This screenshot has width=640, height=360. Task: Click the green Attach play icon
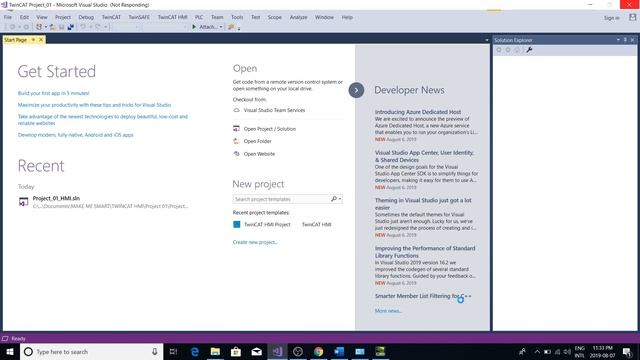(x=194, y=27)
